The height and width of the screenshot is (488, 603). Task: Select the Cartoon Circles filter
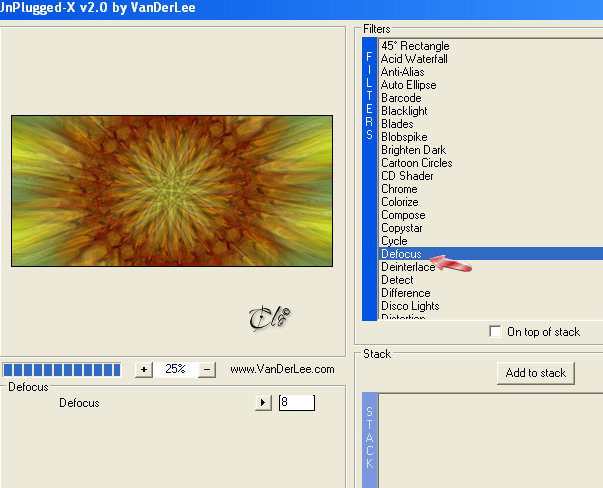point(416,163)
